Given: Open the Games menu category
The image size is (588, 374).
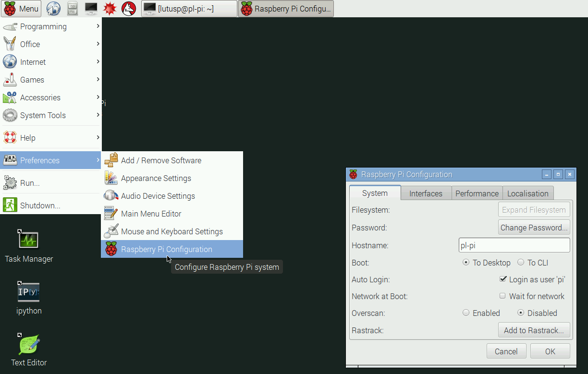Looking at the screenshot, I should click(51, 80).
